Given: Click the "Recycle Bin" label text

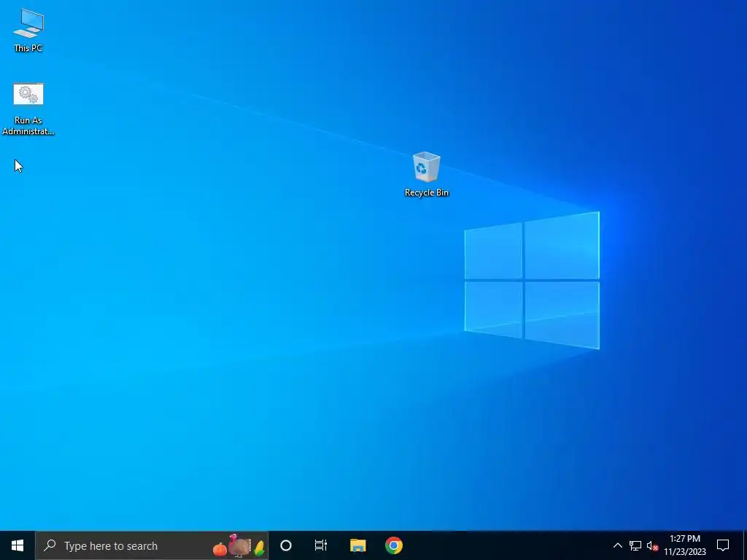Looking at the screenshot, I should pos(426,192).
